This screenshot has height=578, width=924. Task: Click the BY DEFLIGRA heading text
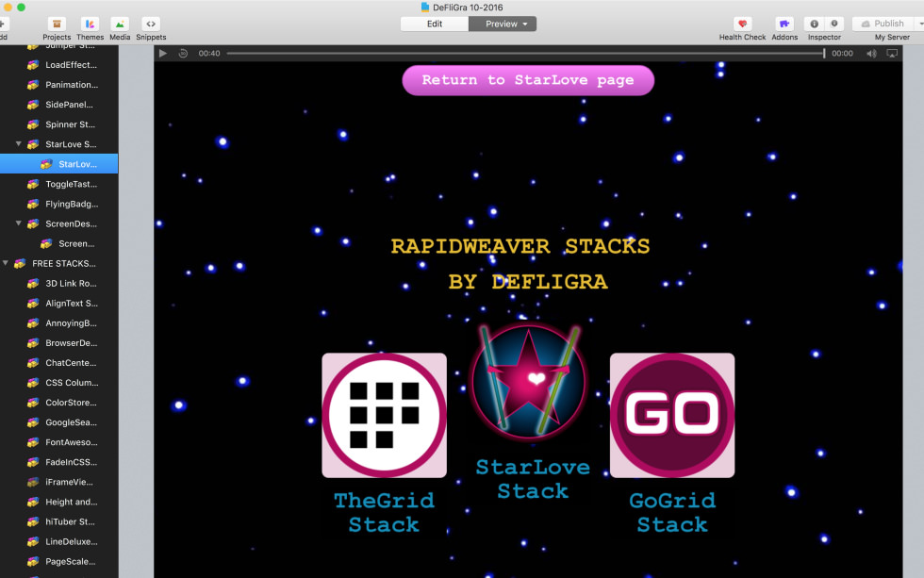tap(528, 282)
